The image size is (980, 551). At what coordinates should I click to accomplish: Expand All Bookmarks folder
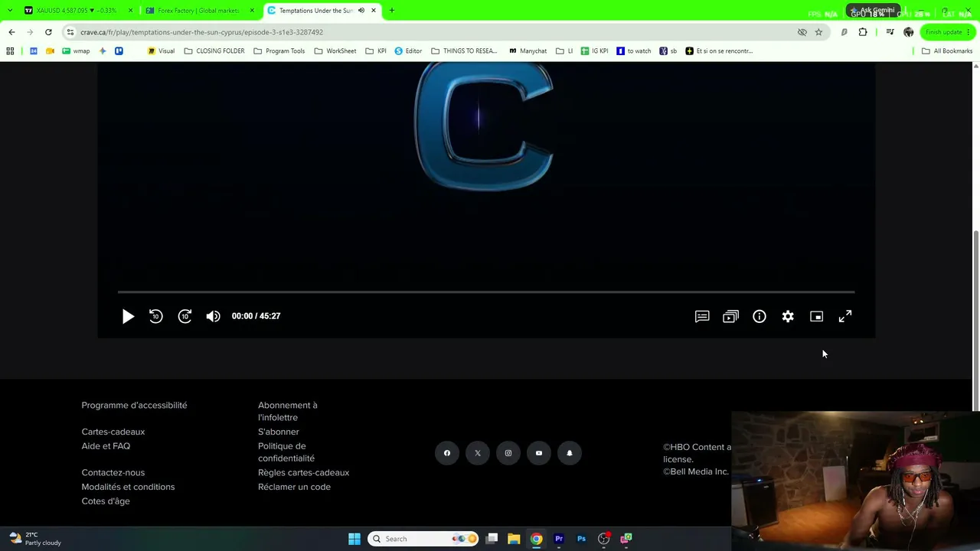(x=947, y=51)
